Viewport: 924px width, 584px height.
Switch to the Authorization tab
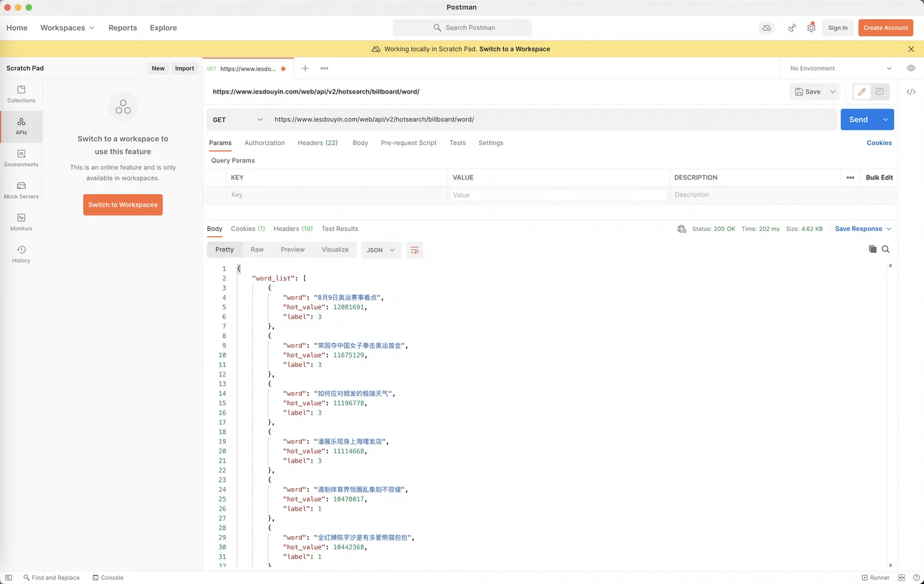click(265, 143)
